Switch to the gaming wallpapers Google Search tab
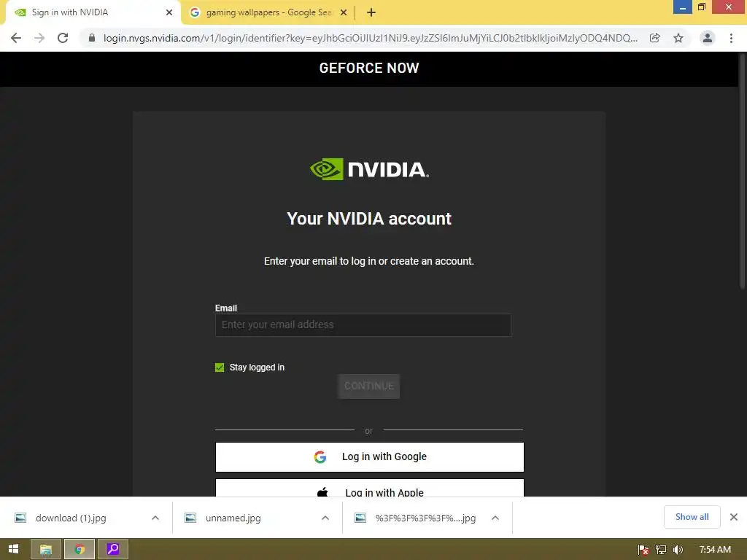The width and height of the screenshot is (747, 560). pos(268,12)
